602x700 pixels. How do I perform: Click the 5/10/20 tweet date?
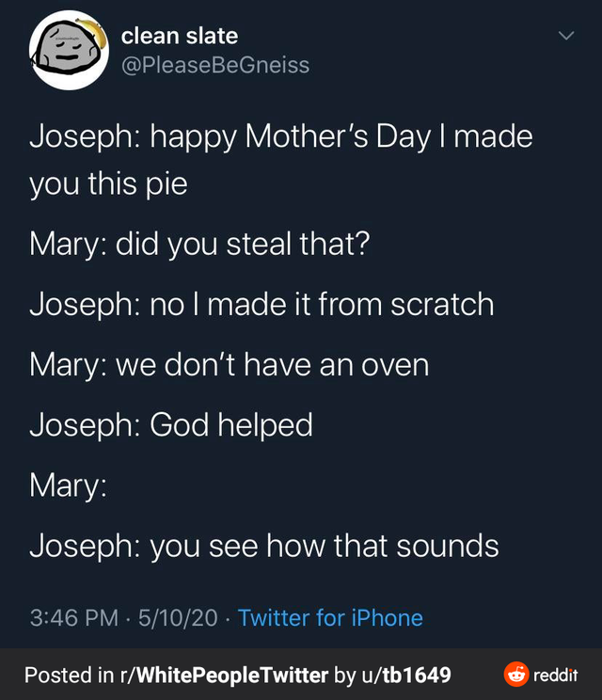pos(177,618)
